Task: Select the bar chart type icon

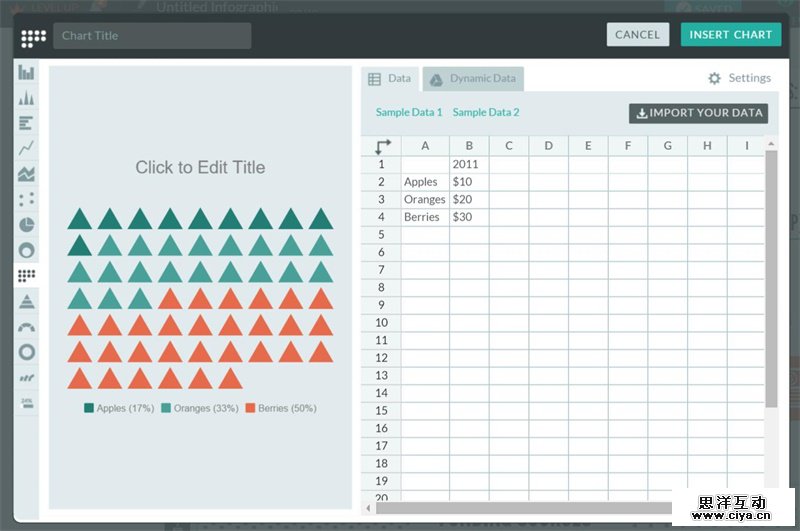Action: (27, 72)
